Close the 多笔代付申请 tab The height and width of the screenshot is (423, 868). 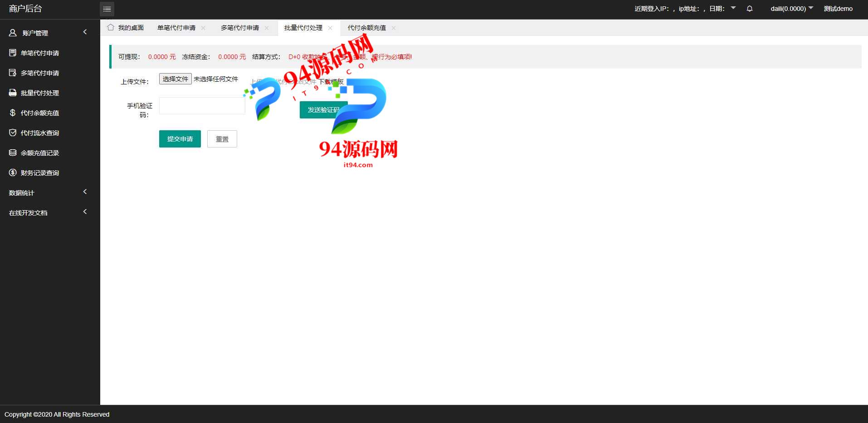[267, 28]
